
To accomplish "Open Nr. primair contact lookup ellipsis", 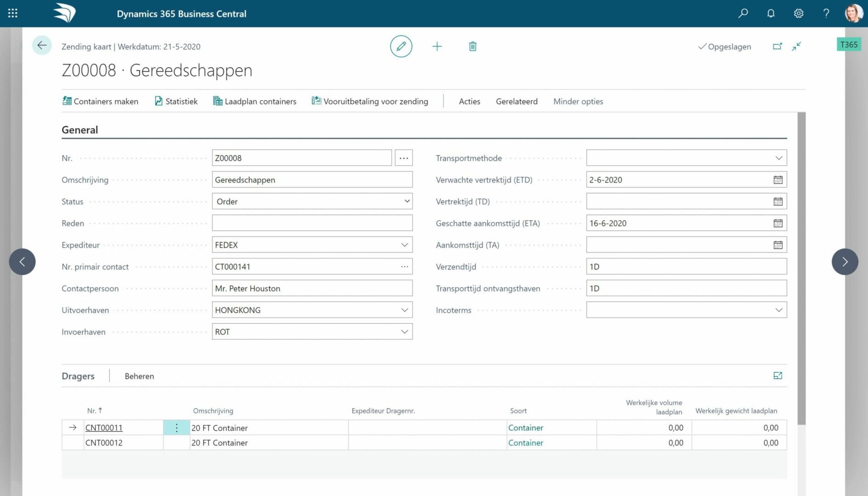I will click(x=404, y=266).
